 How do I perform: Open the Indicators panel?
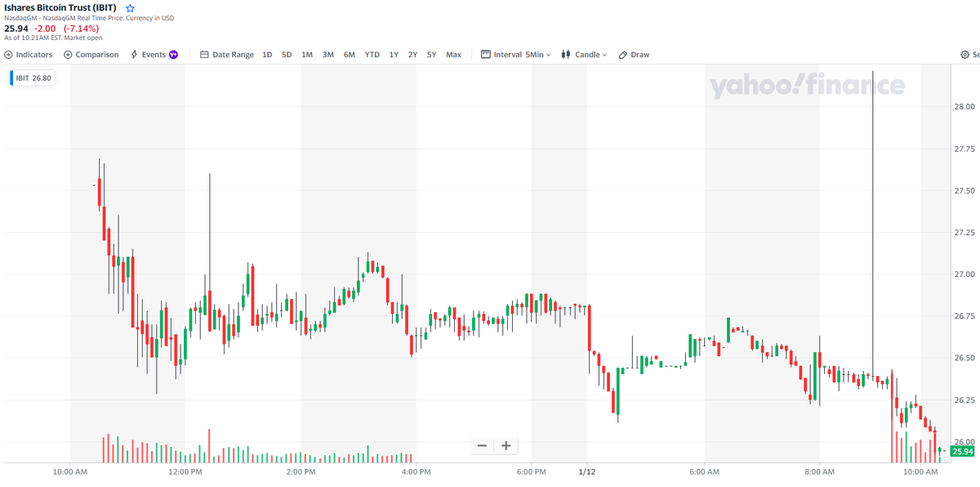click(x=28, y=55)
